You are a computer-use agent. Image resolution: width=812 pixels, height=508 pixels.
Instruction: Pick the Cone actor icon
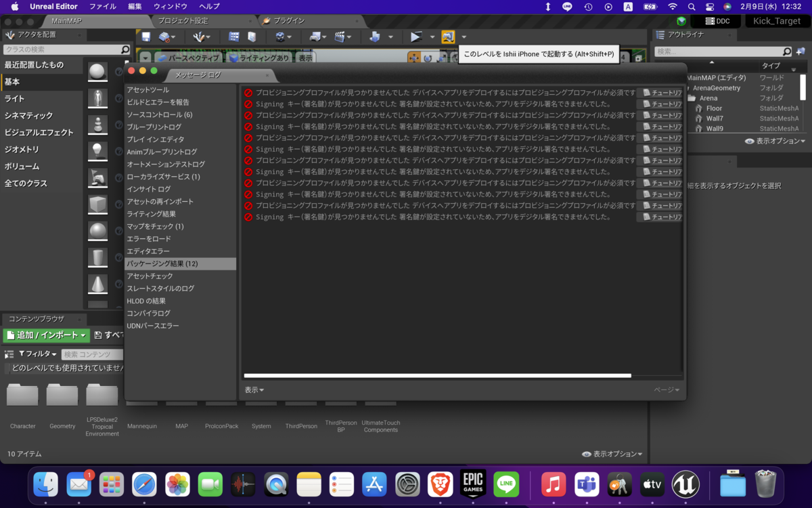pos(98,284)
